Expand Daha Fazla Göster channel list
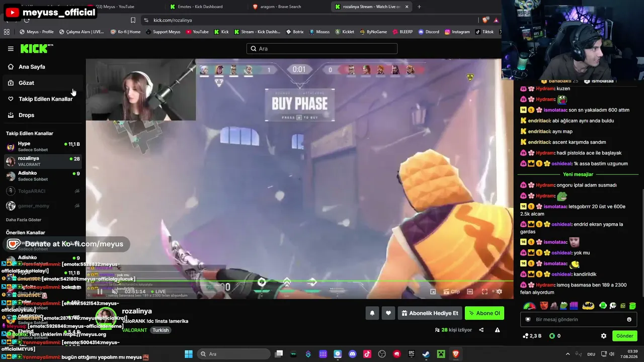644x362 pixels. pos(24,220)
